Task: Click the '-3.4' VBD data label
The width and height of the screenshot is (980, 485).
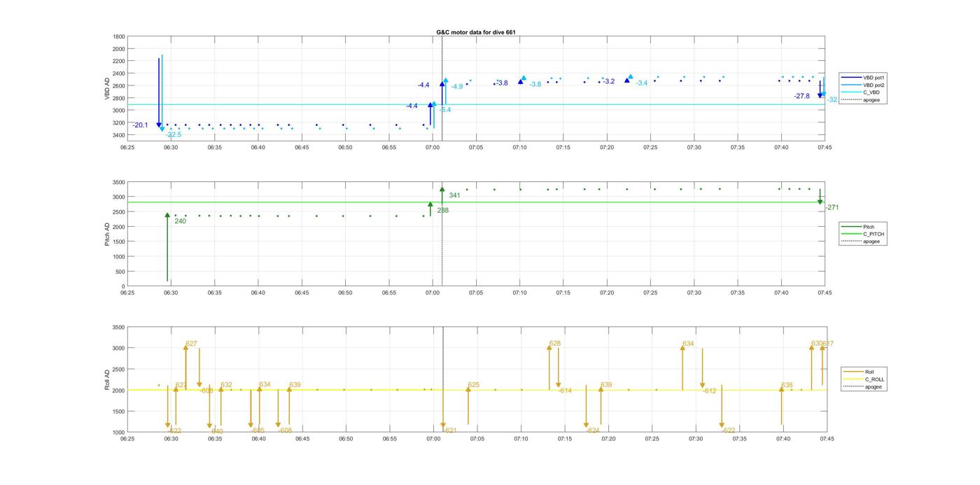Action: (641, 83)
